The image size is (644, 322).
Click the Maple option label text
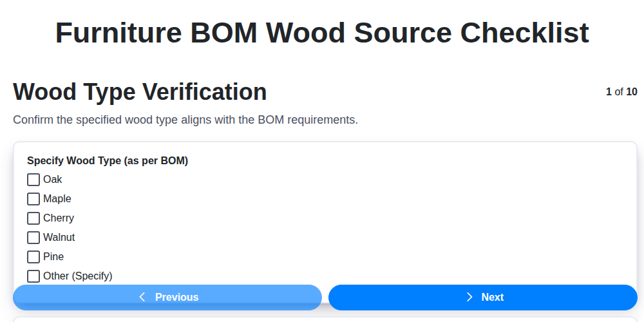57,199
